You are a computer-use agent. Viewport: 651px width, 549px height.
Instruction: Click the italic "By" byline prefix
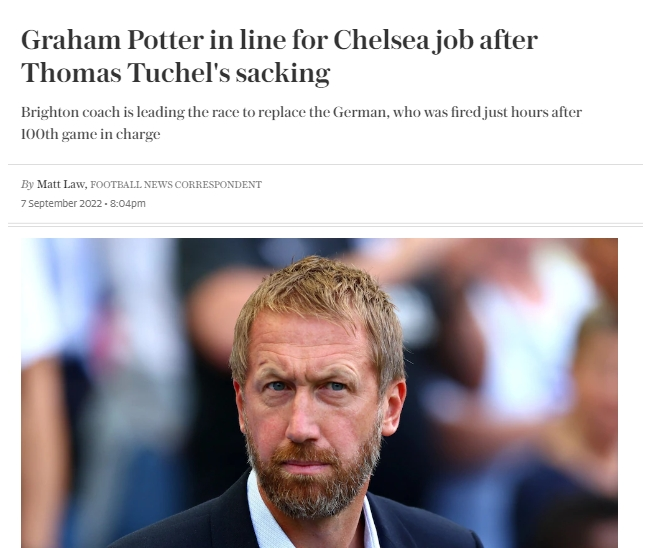[27, 184]
